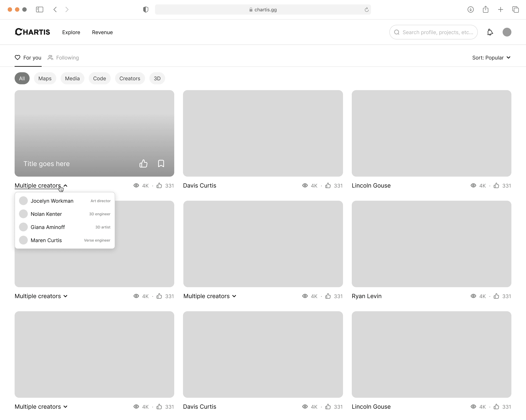Switch to the Following tab
The height and width of the screenshot is (420, 526).
63,58
